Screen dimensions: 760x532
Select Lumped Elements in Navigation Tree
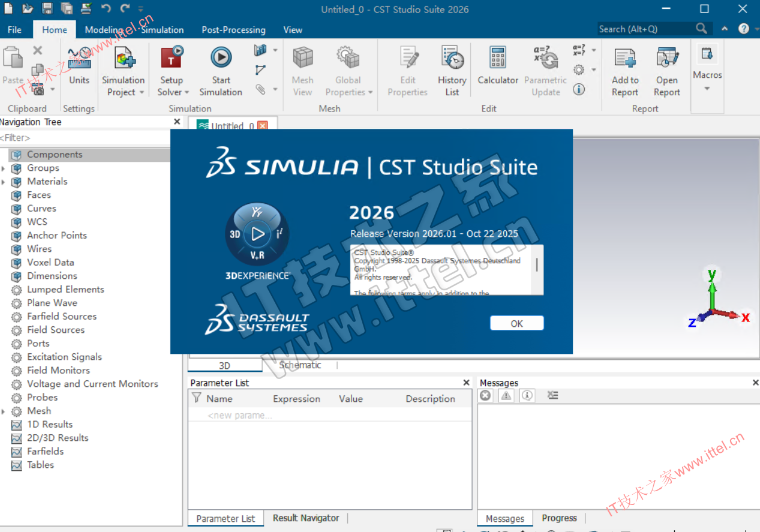(x=65, y=289)
